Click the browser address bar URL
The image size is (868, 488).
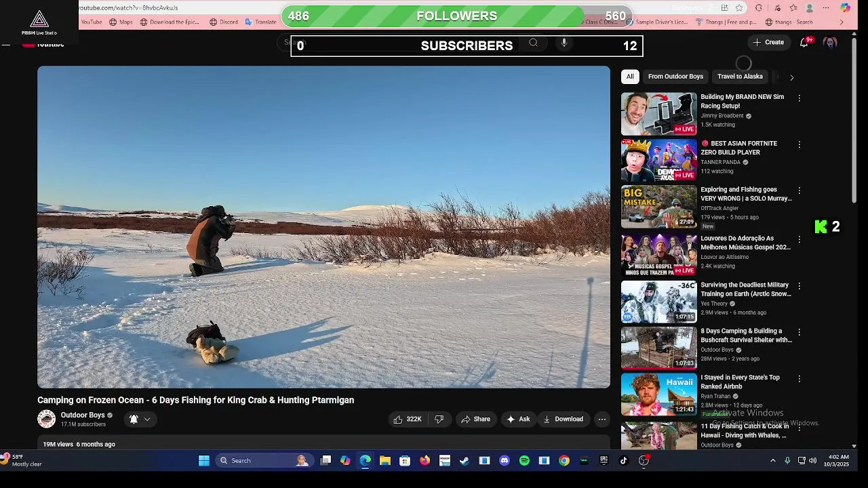tap(128, 8)
